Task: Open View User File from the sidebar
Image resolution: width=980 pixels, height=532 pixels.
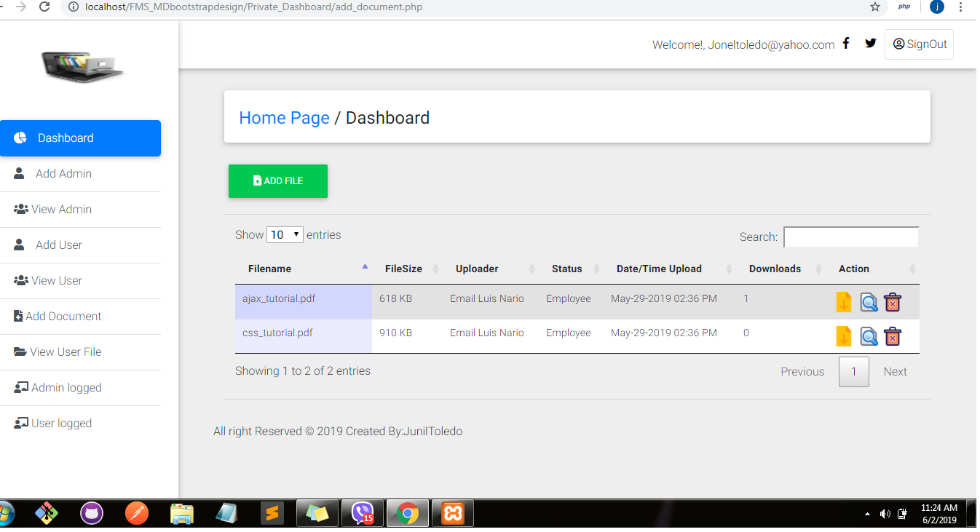Action: tap(66, 352)
